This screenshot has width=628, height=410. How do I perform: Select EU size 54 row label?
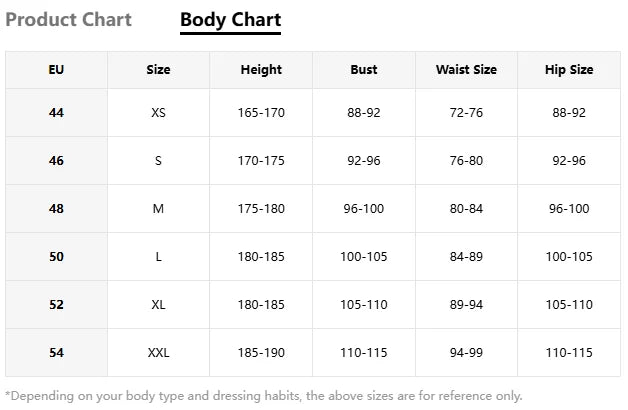56,353
